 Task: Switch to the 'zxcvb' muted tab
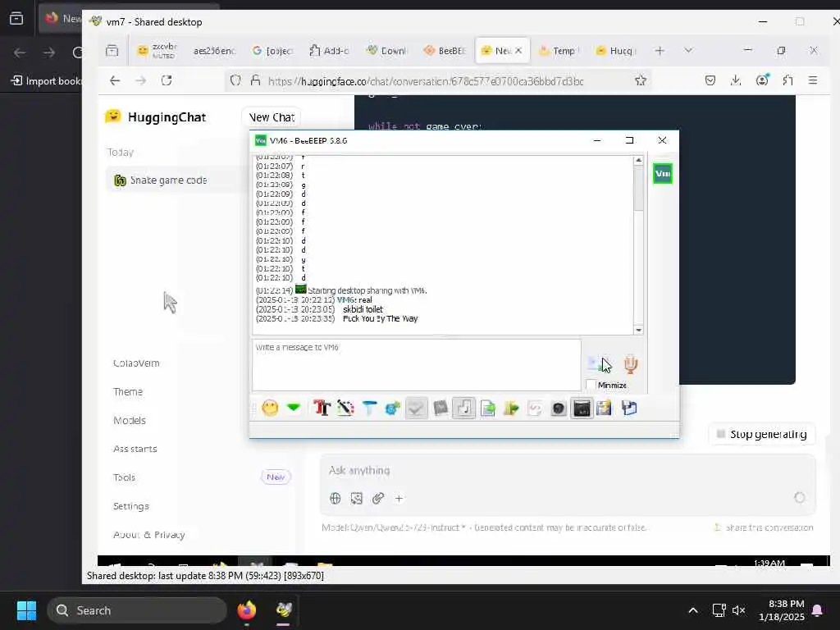pos(157,50)
